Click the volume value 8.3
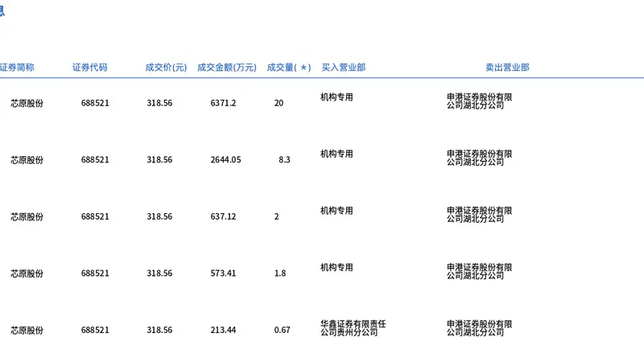The image size is (644, 362). click(x=284, y=159)
